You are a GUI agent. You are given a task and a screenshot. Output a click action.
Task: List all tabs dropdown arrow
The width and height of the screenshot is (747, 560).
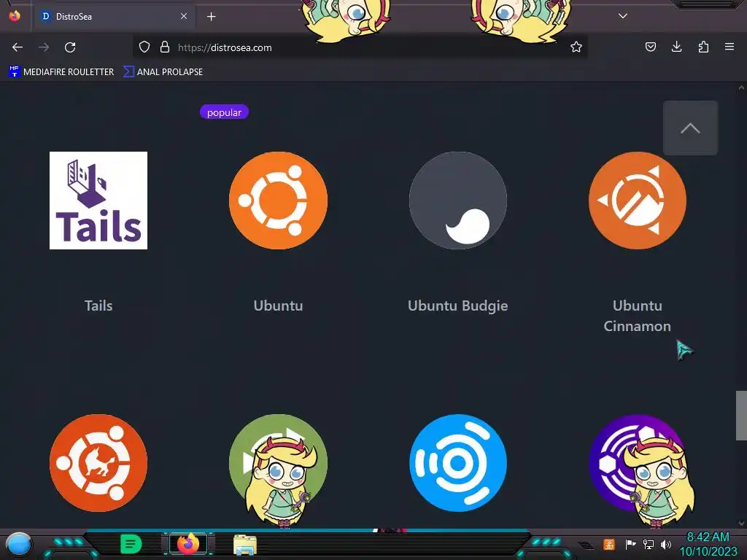(623, 16)
